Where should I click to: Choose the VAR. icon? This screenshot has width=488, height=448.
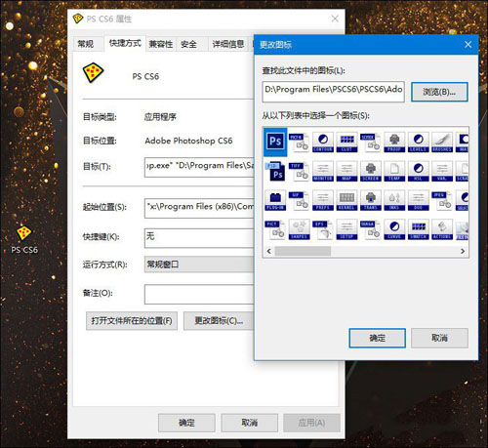tap(442, 171)
